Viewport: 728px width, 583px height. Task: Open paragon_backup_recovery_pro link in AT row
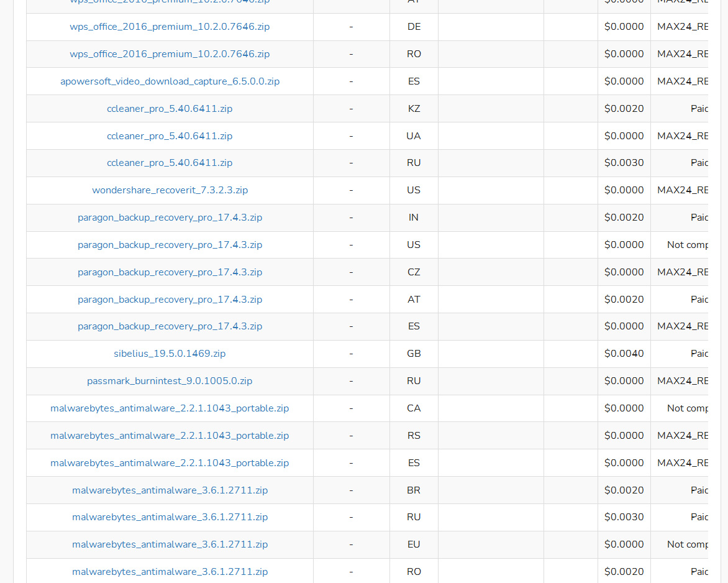[x=170, y=300]
